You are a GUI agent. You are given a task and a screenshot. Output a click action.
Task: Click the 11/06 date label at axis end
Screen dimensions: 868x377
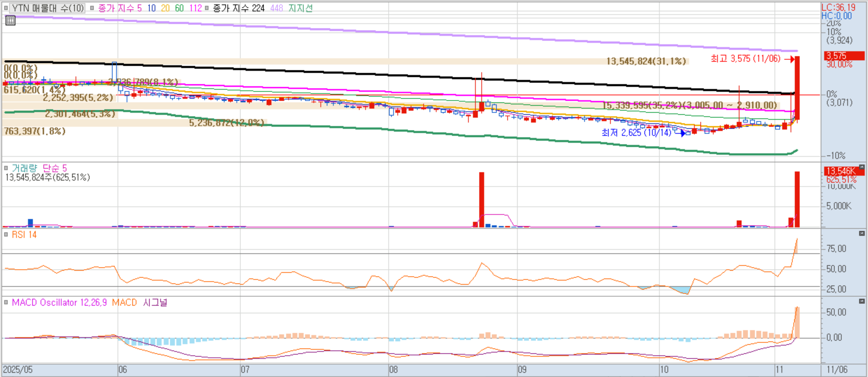point(837,370)
